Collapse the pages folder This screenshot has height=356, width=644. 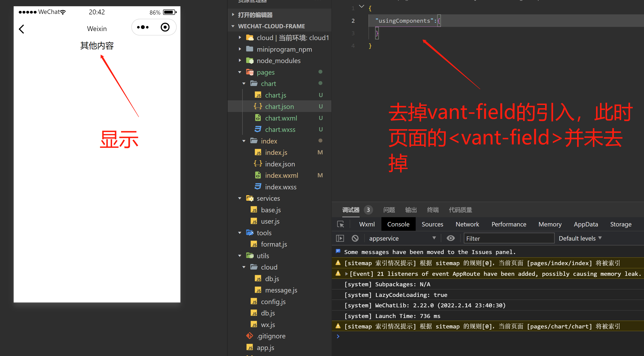[240, 72]
